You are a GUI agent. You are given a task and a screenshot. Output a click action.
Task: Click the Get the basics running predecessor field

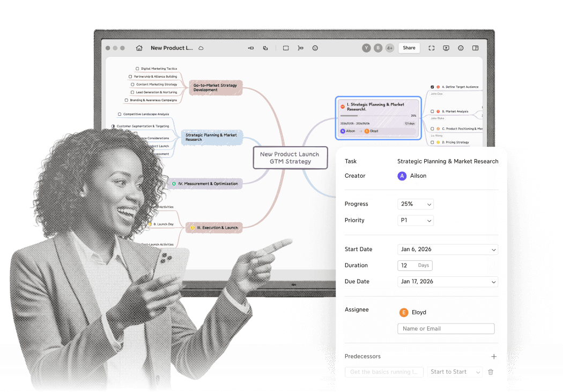[384, 372]
